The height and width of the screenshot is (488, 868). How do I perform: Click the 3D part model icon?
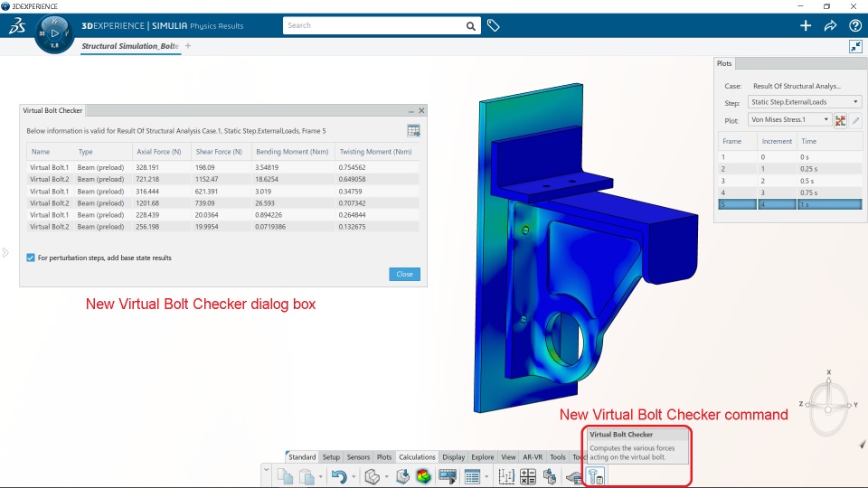click(372, 476)
